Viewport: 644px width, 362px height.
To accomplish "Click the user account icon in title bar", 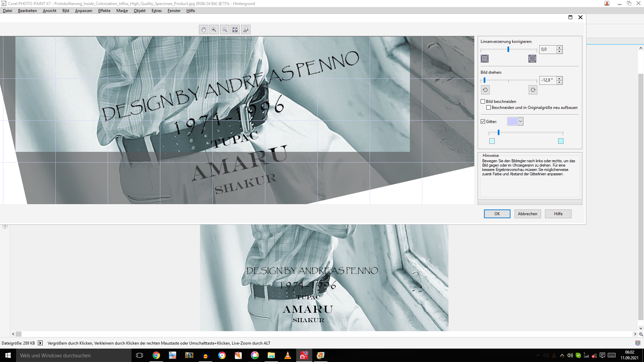I will click(x=607, y=3).
